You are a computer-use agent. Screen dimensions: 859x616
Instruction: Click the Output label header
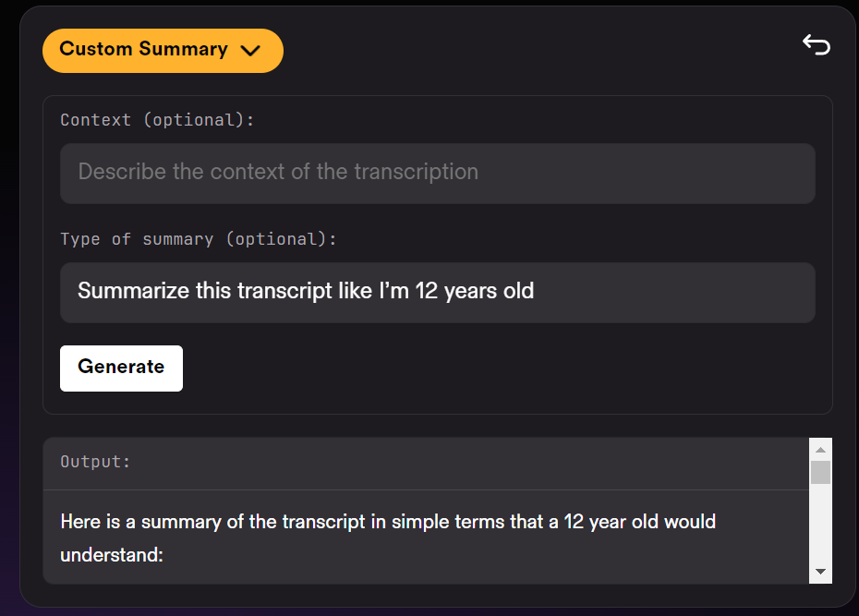[96, 462]
